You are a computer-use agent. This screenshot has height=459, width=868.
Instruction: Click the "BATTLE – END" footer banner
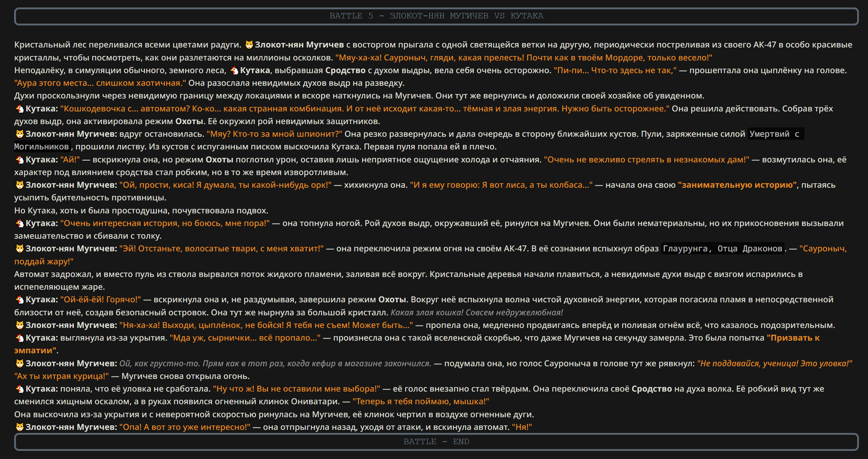coord(436,442)
